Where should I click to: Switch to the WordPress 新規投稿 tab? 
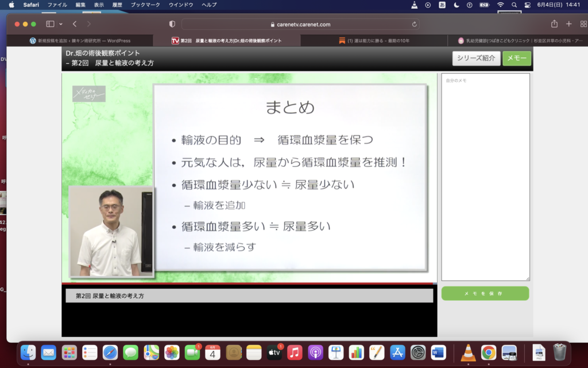pyautogui.click(x=80, y=41)
